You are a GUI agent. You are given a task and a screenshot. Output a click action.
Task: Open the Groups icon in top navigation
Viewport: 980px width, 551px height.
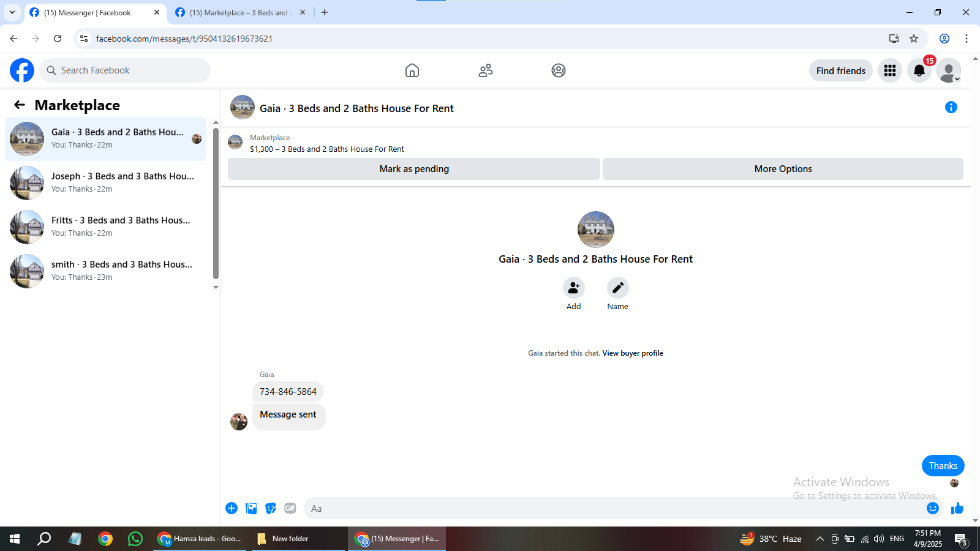[559, 70]
